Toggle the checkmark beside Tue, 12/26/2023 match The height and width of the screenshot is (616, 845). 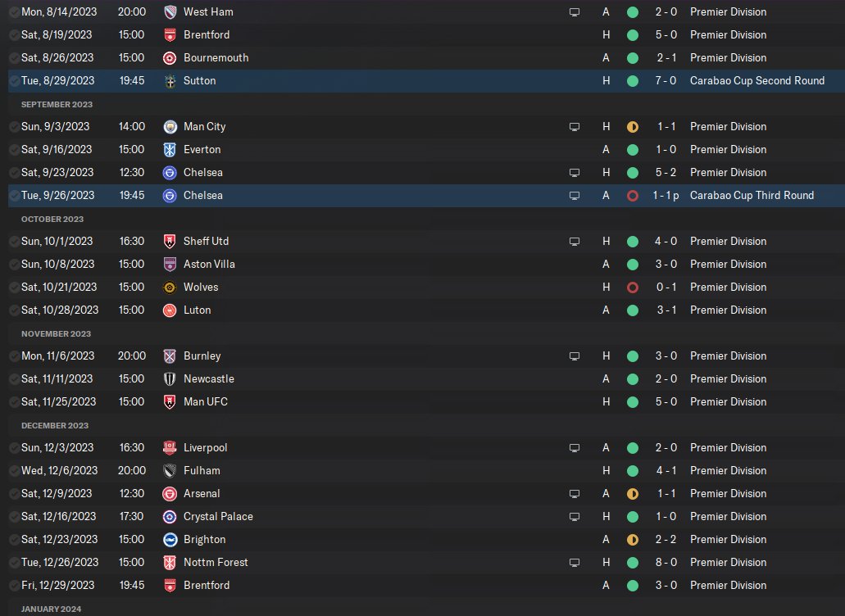(15, 562)
